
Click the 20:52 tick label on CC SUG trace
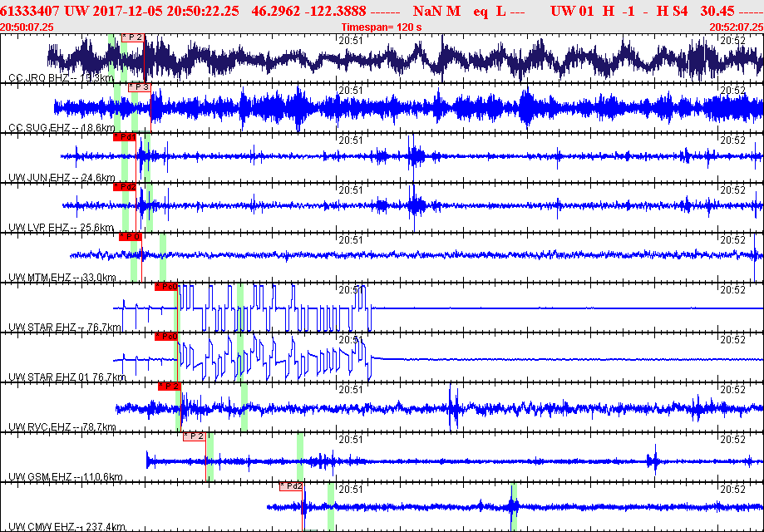pyautogui.click(x=732, y=91)
